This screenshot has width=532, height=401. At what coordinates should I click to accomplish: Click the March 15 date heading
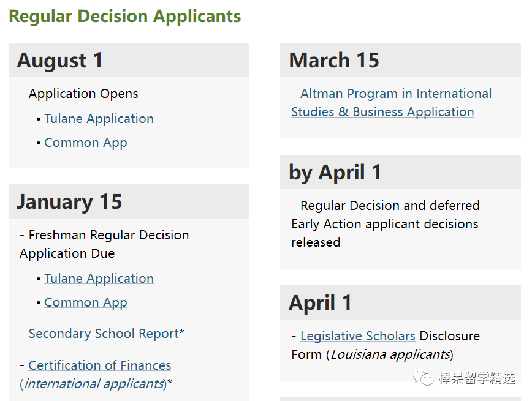tap(334, 61)
